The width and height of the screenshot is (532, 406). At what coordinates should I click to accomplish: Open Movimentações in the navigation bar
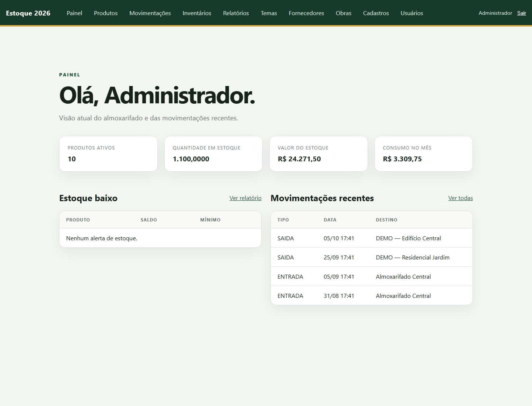tap(150, 13)
